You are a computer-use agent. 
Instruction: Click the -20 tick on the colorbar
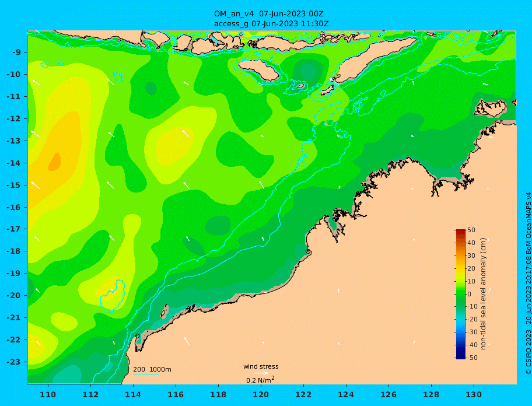tap(471, 319)
